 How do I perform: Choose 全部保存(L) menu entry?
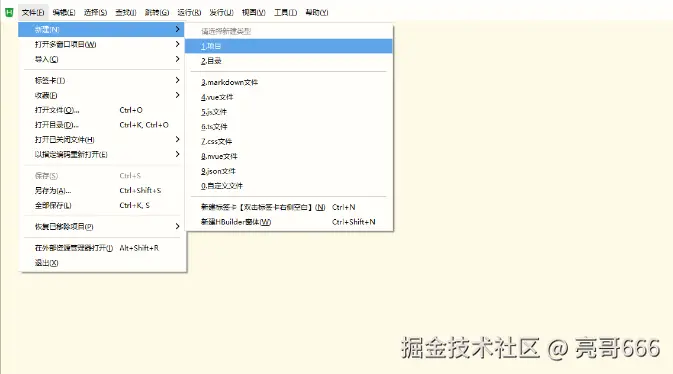coord(102,205)
